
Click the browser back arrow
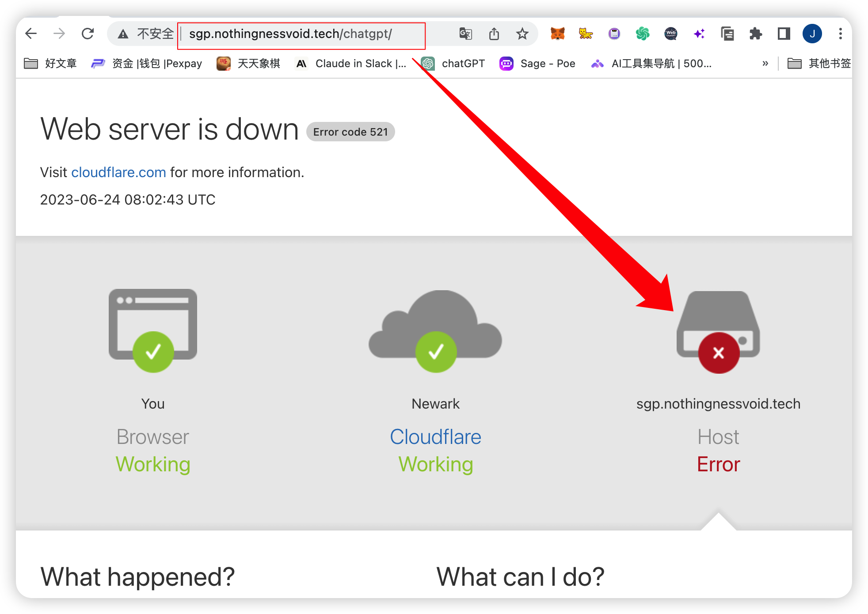(x=31, y=34)
